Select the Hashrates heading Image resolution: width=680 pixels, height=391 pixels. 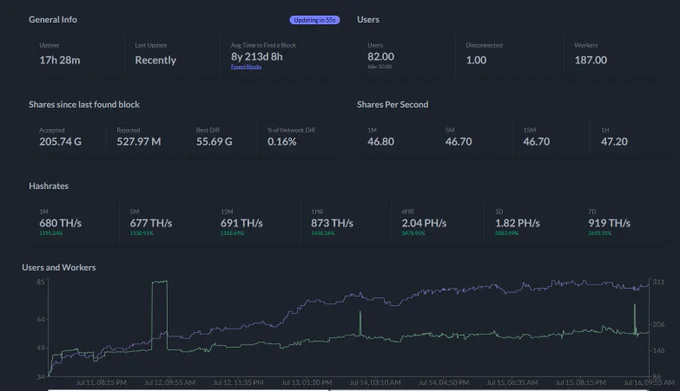click(x=49, y=186)
